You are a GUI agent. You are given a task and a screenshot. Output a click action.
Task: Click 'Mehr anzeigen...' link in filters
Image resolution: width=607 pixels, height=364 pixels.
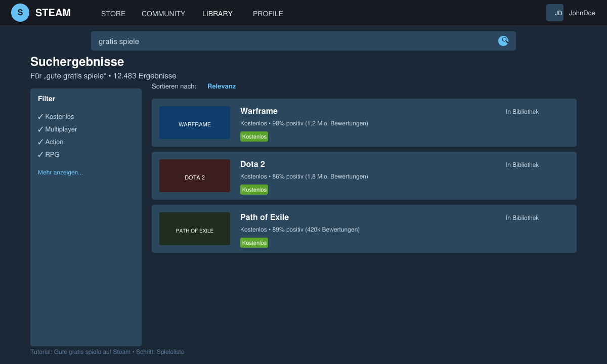coord(60,172)
